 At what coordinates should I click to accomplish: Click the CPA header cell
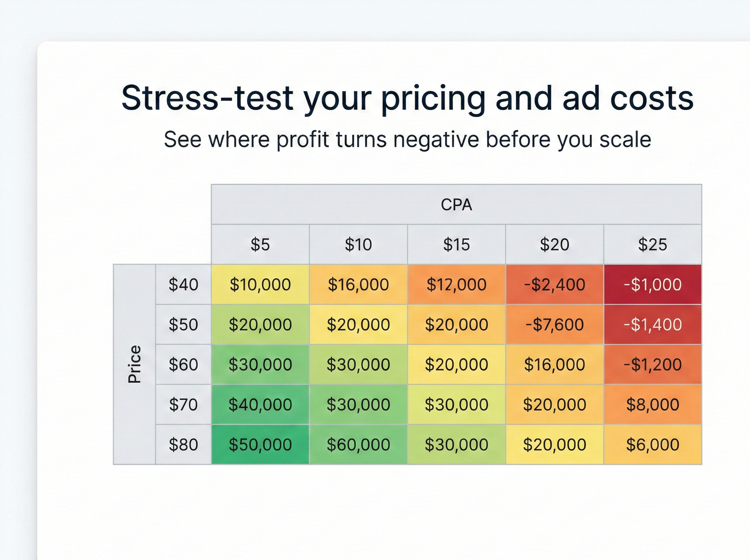pos(456,205)
